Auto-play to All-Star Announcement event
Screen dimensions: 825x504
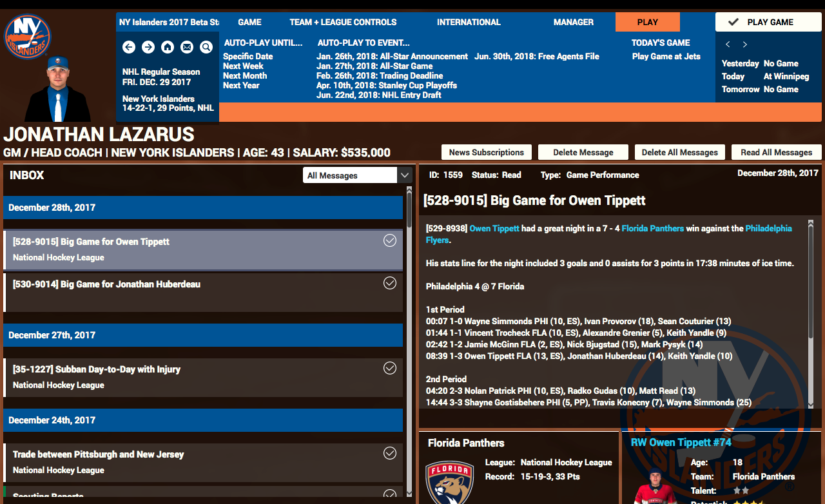(x=392, y=57)
